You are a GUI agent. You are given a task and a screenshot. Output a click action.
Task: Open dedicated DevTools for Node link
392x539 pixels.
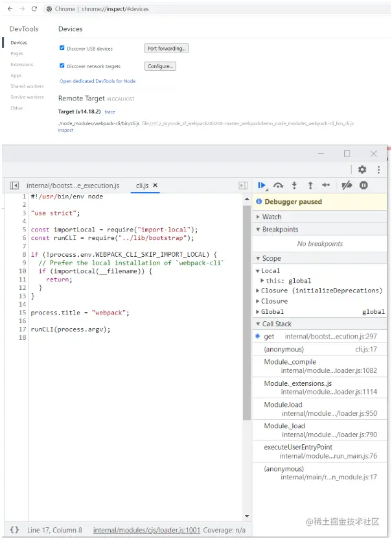[x=97, y=81]
